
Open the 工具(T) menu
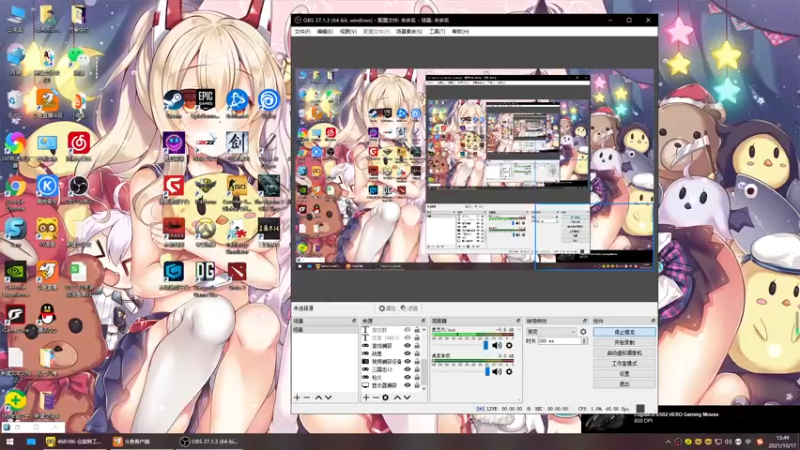(x=437, y=32)
